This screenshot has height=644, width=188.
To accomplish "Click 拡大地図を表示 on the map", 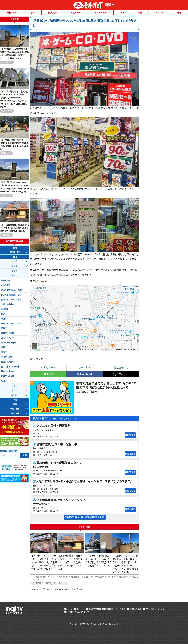I will [40, 288].
